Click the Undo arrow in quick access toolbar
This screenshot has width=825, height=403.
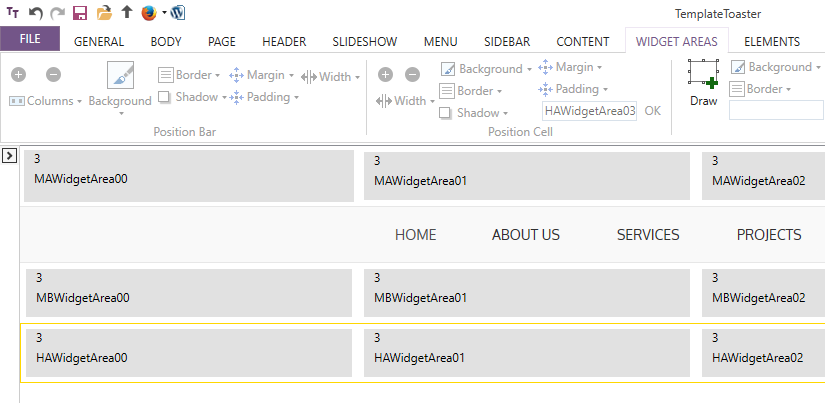pyautogui.click(x=36, y=13)
